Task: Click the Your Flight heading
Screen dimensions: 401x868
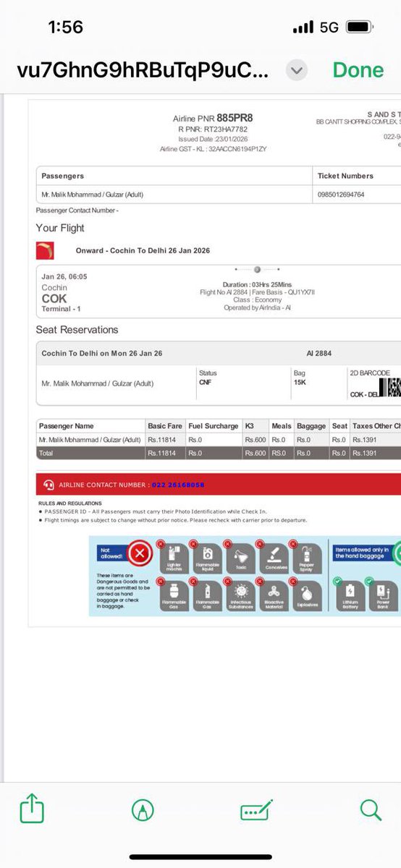Action: (60, 228)
